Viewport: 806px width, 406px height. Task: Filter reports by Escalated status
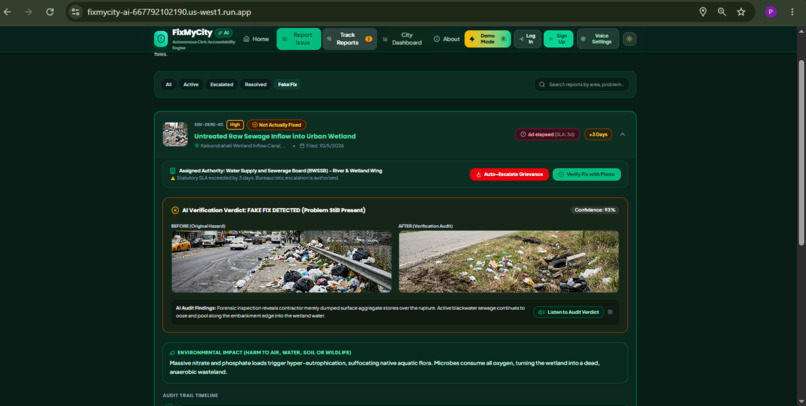(222, 84)
